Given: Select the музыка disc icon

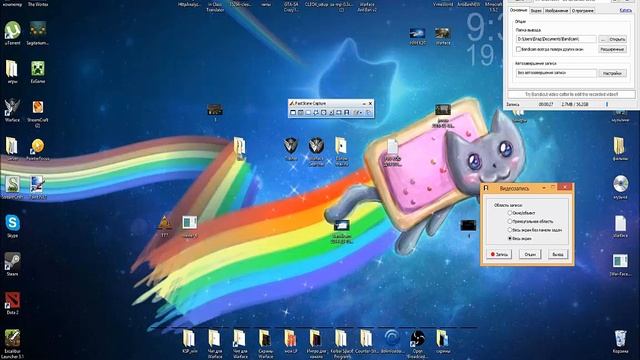Looking at the screenshot, I should [x=620, y=187].
